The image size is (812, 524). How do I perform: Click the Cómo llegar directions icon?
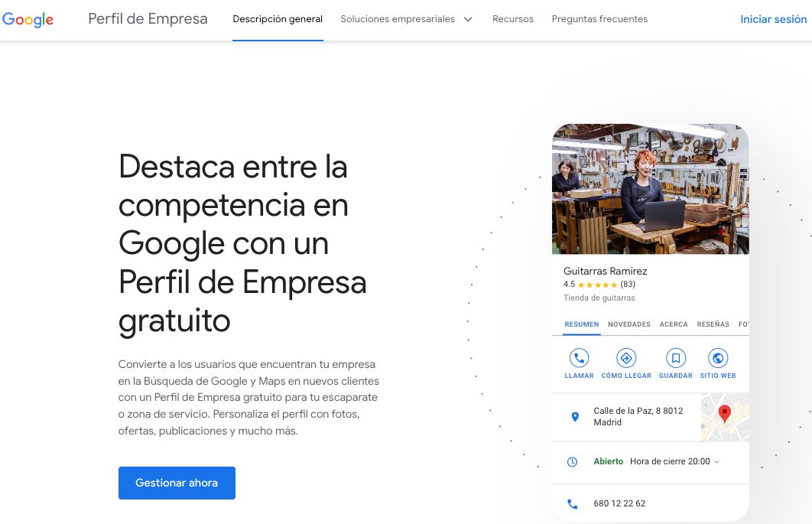coord(626,358)
